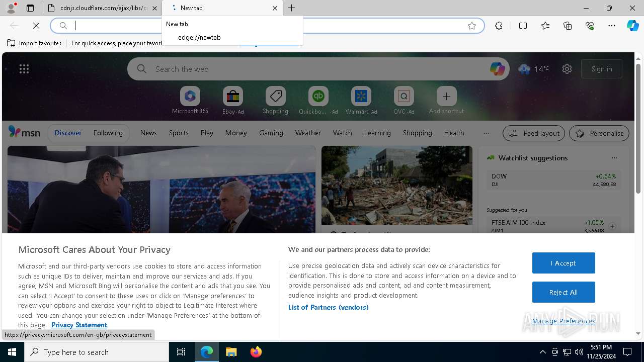Open Settings and more ellipsis
This screenshot has height=362, width=644.
612,26
